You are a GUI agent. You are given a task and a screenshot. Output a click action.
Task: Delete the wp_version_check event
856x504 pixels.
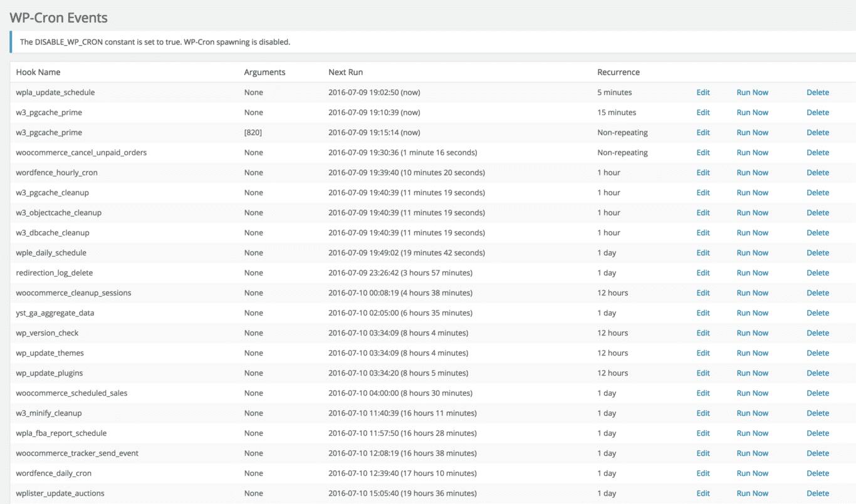pyautogui.click(x=817, y=333)
